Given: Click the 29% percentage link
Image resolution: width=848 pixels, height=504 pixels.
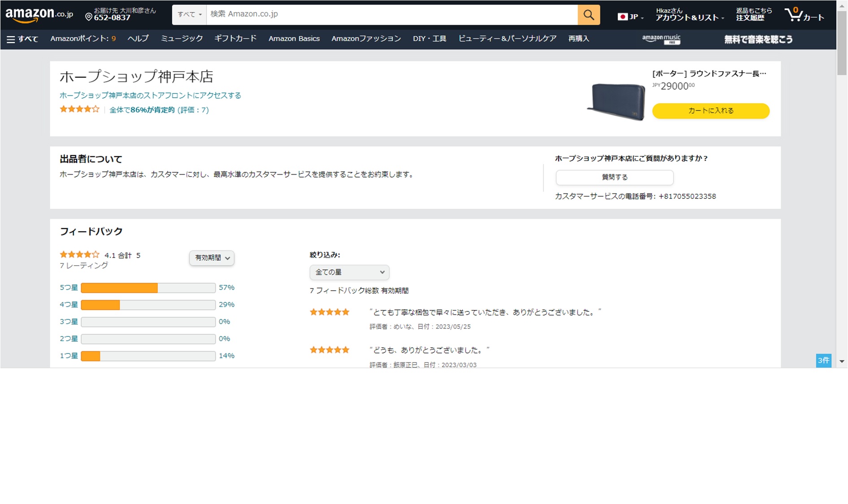Looking at the screenshot, I should [226, 305].
